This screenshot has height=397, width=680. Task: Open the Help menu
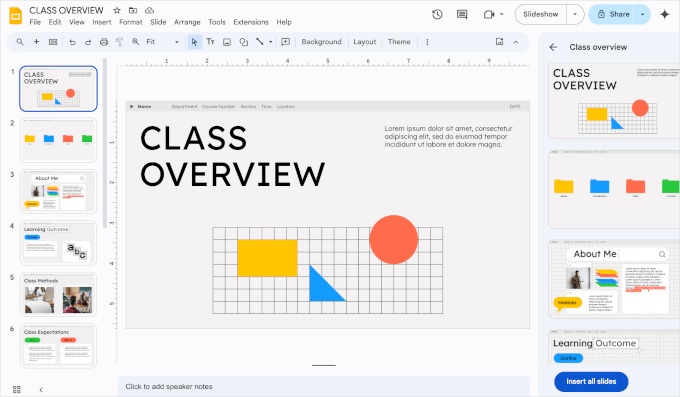(x=284, y=22)
